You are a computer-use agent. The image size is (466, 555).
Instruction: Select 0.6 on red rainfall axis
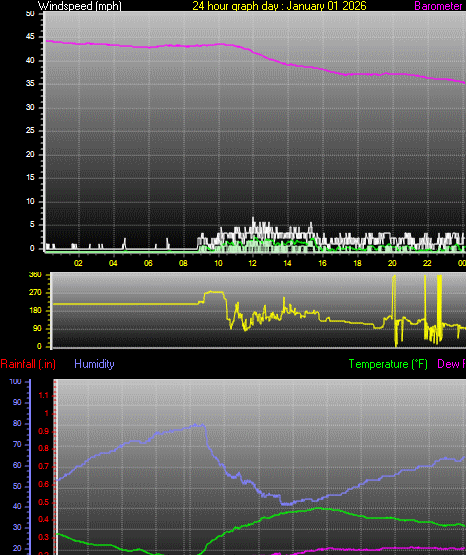[44, 484]
